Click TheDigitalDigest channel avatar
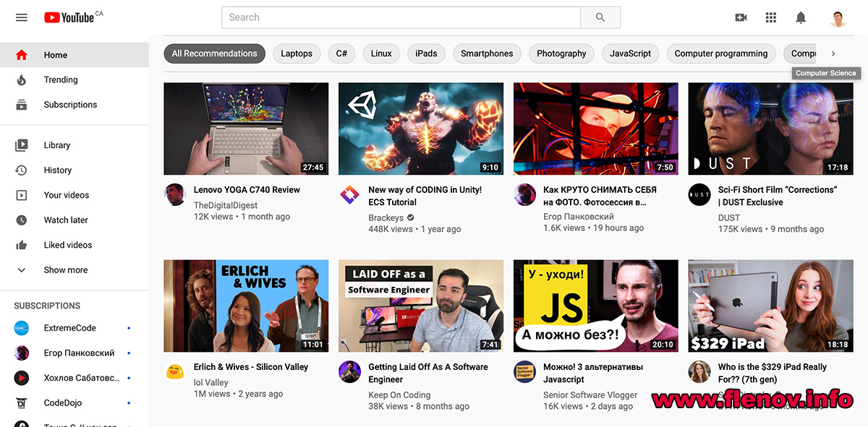868x427 pixels. click(175, 194)
